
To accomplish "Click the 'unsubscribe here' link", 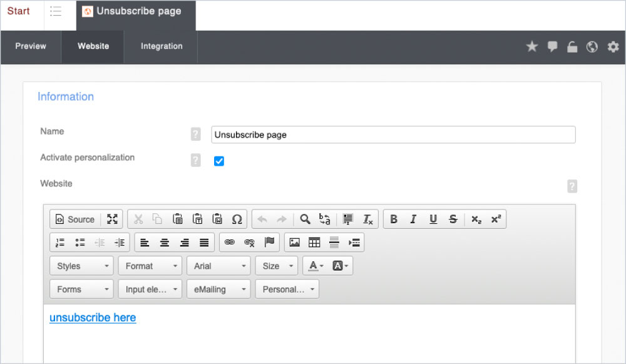I will point(93,318).
